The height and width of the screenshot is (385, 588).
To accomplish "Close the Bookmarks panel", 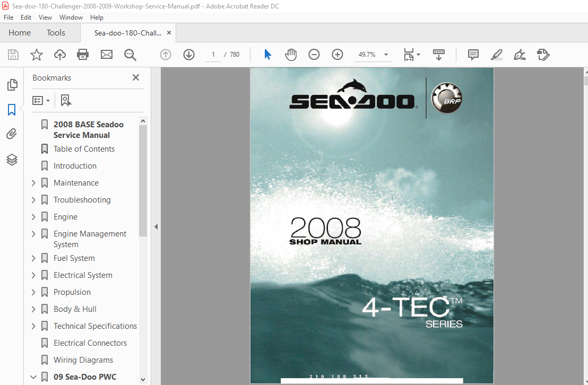I will 136,77.
